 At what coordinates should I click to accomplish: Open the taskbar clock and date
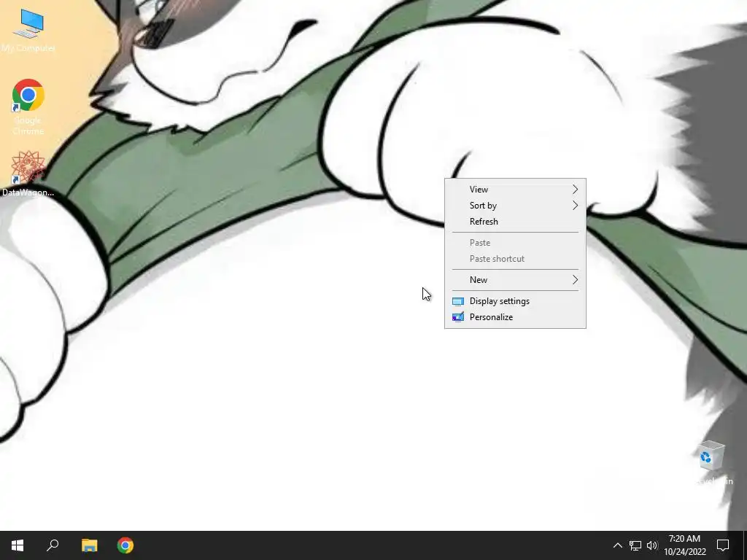684,545
